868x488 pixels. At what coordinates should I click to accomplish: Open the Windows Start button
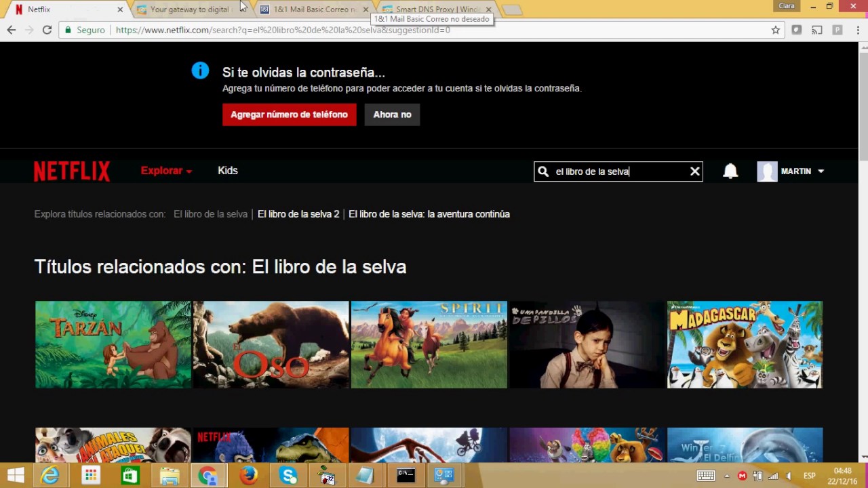(x=16, y=476)
